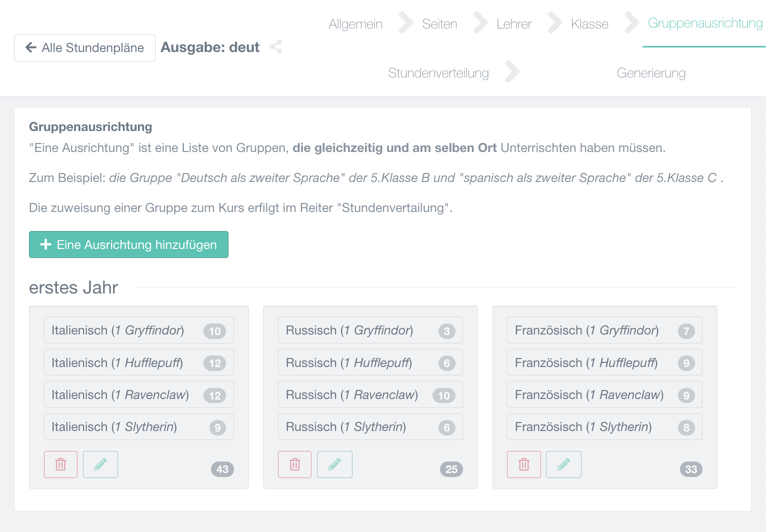Click the share icon next to Ausgabe
Screen dimensions: 766x532
(x=276, y=47)
